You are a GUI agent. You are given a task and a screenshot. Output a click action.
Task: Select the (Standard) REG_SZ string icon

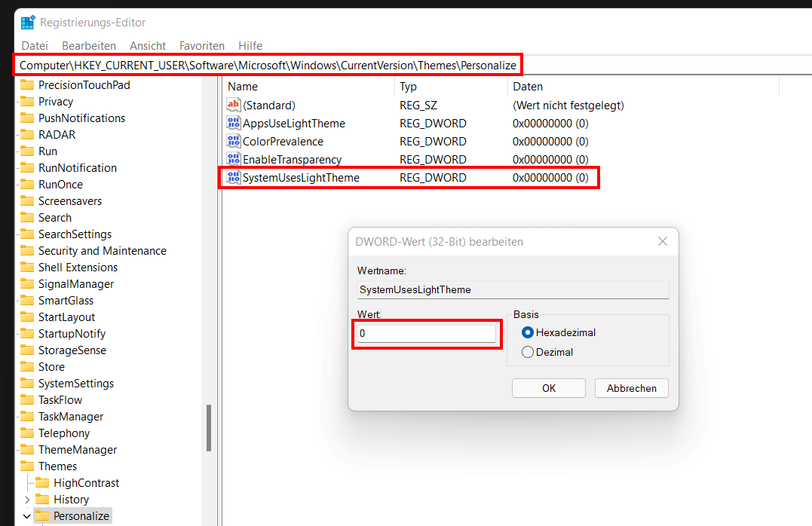[234, 105]
